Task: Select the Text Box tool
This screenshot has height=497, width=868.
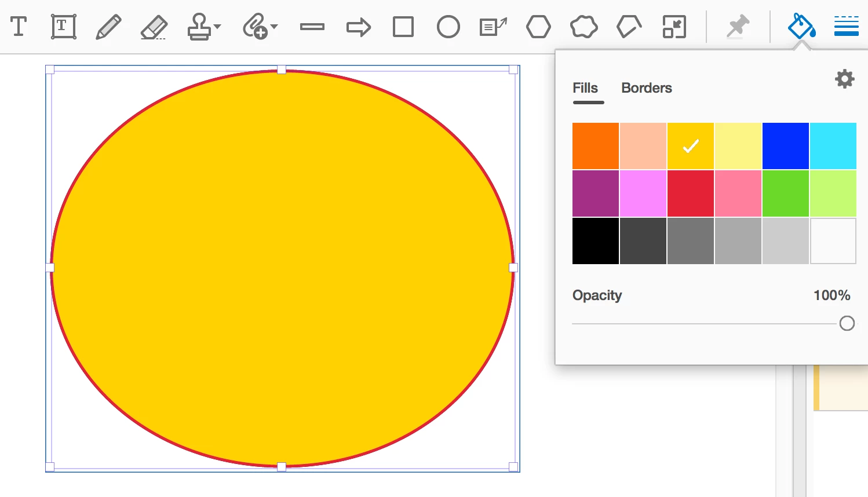Action: pos(63,27)
